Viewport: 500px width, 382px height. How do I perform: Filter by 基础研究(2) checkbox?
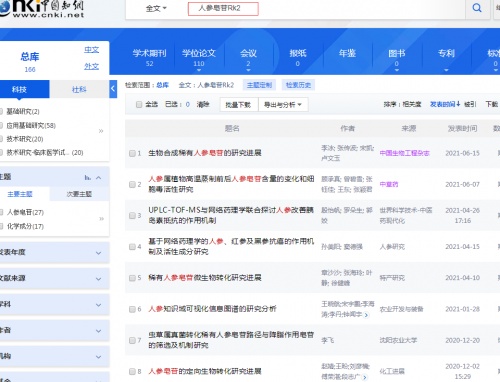tap(1, 111)
